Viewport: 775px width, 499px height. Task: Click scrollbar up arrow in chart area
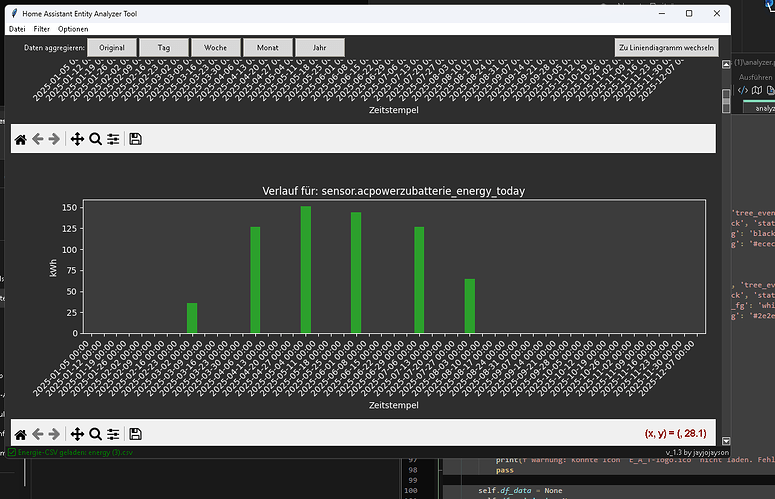pyautogui.click(x=726, y=65)
